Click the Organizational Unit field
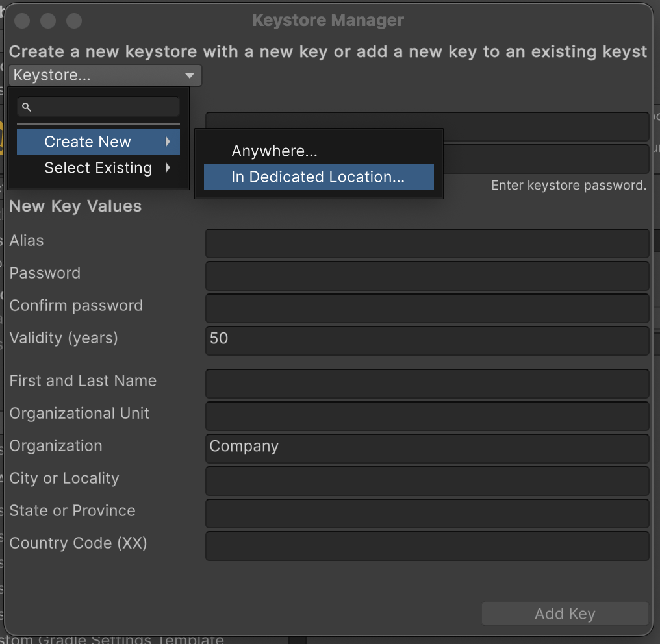 pos(427,416)
